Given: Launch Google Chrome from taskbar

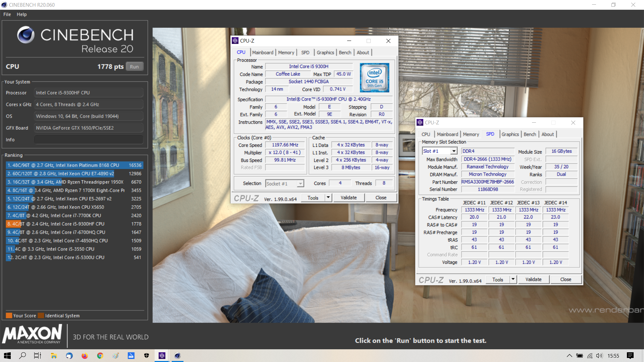Looking at the screenshot, I should (x=100, y=356).
